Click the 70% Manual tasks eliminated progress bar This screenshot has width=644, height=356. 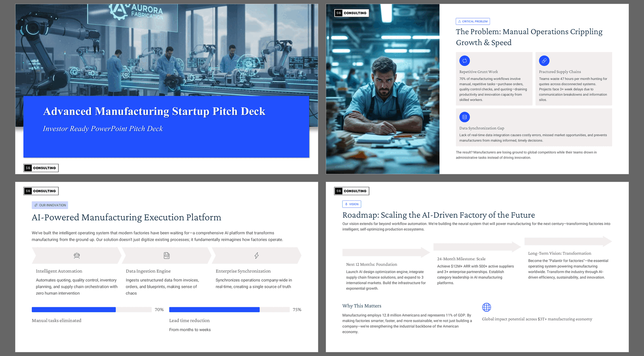click(x=91, y=310)
